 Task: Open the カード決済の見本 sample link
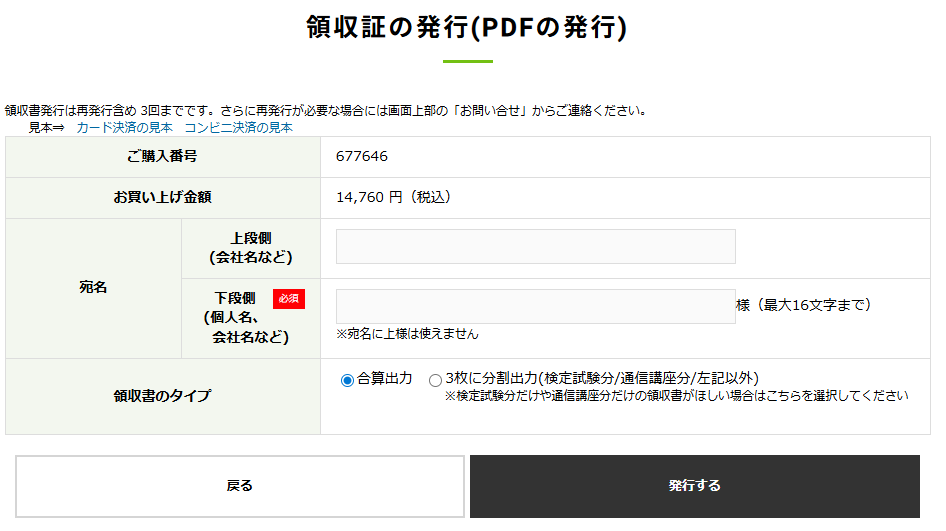[x=124, y=128]
